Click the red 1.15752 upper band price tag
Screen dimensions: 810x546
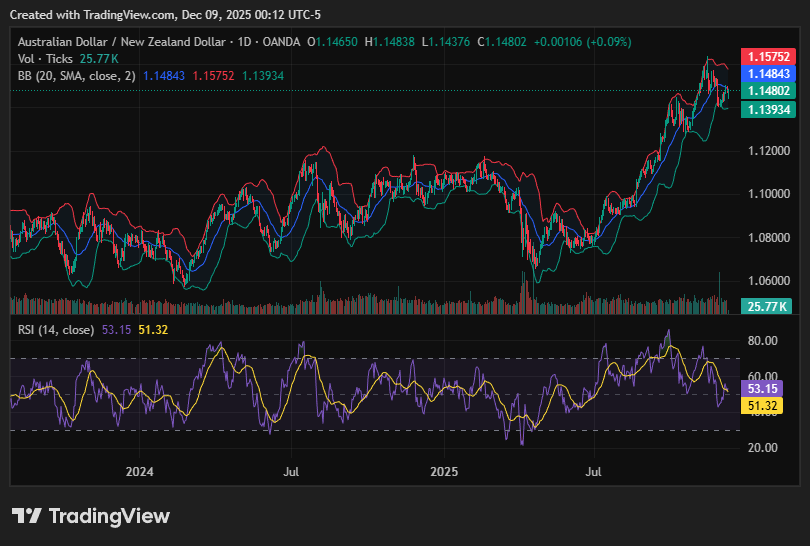pyautogui.click(x=765, y=57)
